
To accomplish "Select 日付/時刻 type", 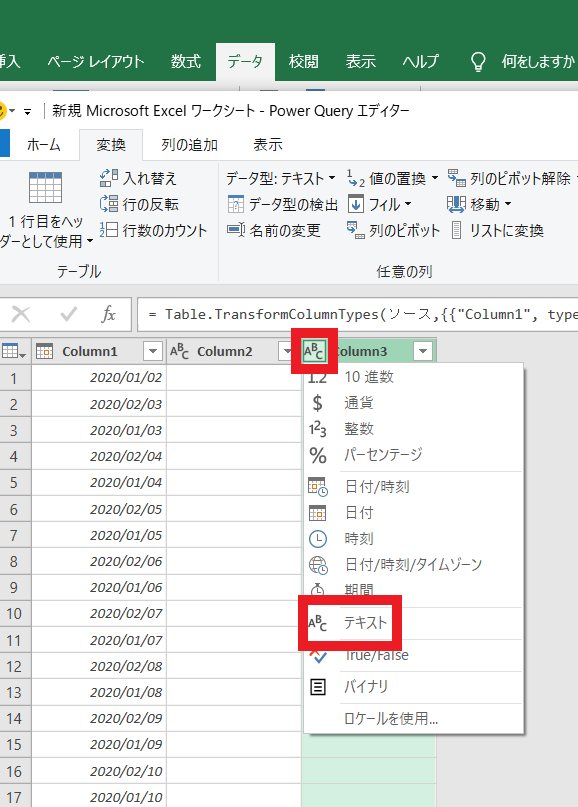I will tap(414, 486).
